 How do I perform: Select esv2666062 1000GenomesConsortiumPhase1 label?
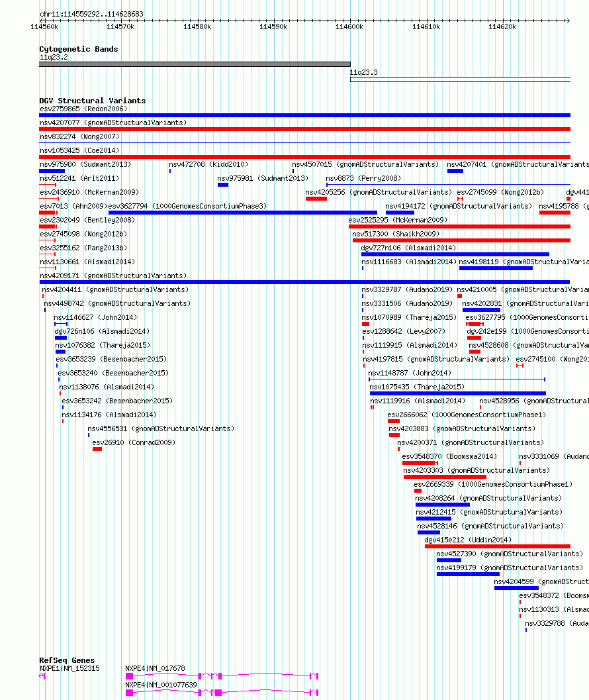click(x=467, y=414)
